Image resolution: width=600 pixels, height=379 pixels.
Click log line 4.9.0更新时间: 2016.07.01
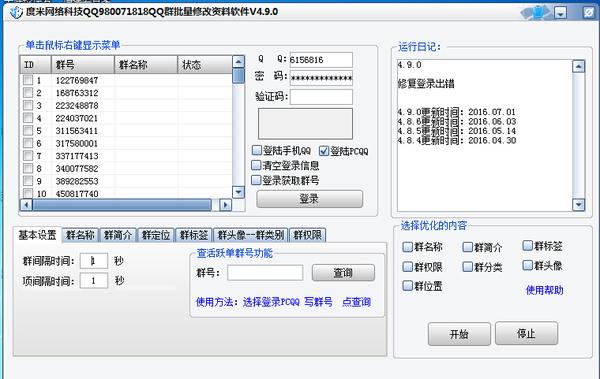(x=456, y=112)
